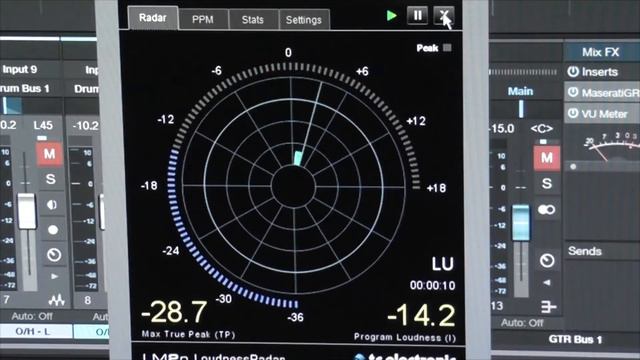
Task: Open waveform icon on channel 7
Action: [x=56, y=300]
